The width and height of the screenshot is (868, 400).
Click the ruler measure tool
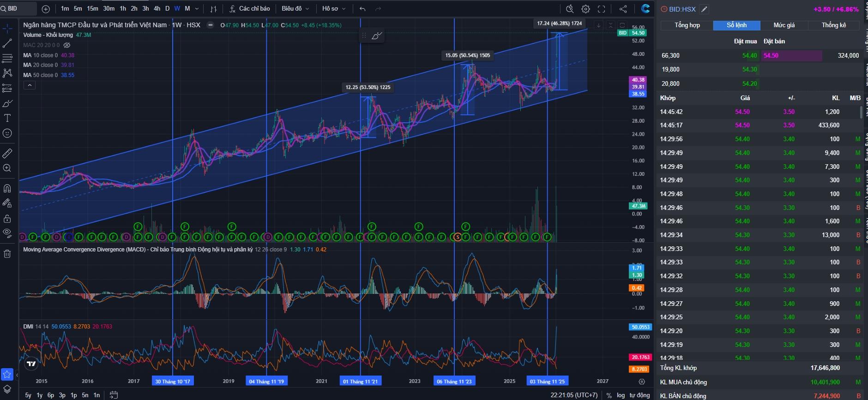coord(7,153)
